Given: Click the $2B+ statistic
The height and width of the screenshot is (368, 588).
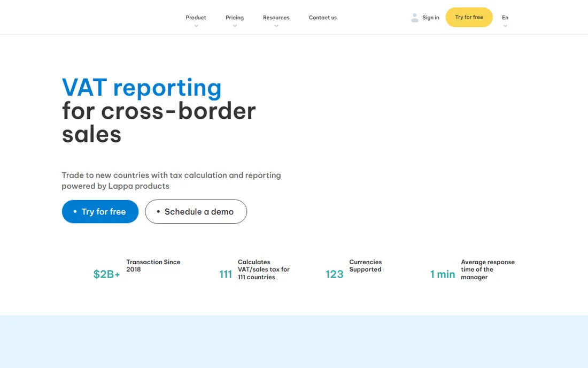Looking at the screenshot, I should pos(106,274).
